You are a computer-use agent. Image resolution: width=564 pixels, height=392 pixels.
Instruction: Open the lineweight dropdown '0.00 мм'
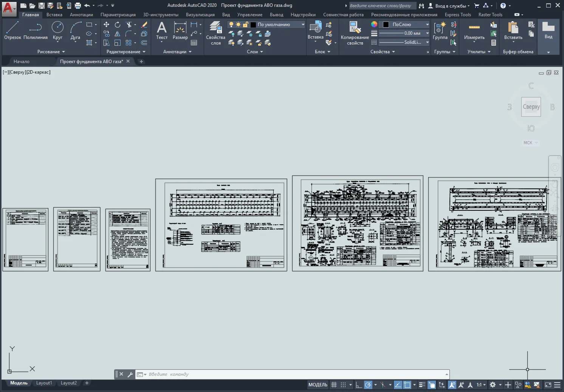coord(404,33)
